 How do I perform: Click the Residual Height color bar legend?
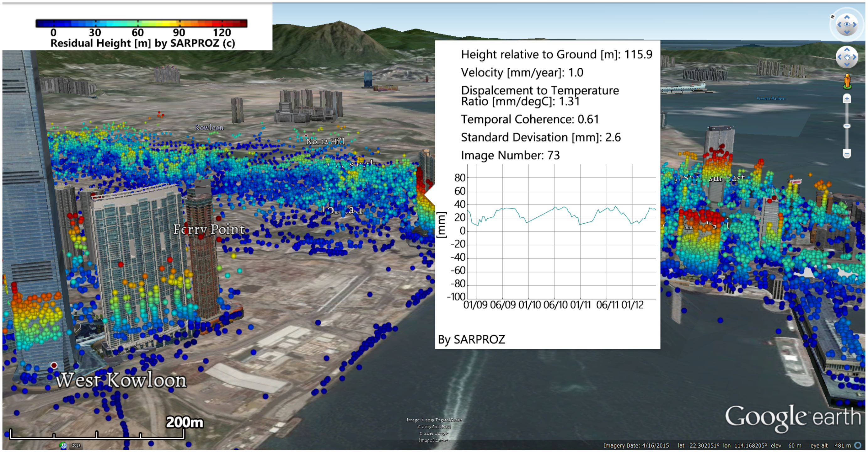[x=142, y=23]
